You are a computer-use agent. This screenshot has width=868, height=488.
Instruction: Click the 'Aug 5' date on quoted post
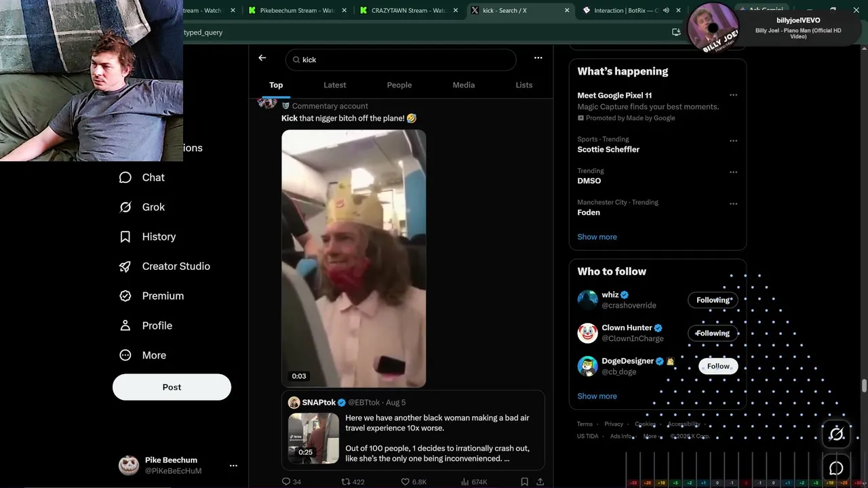(x=396, y=403)
